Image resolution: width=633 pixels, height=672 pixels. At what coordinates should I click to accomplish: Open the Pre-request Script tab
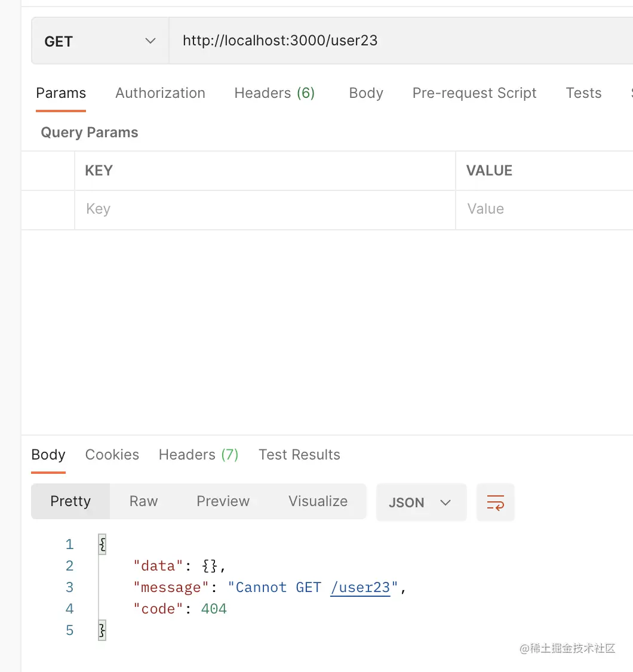pyautogui.click(x=474, y=93)
